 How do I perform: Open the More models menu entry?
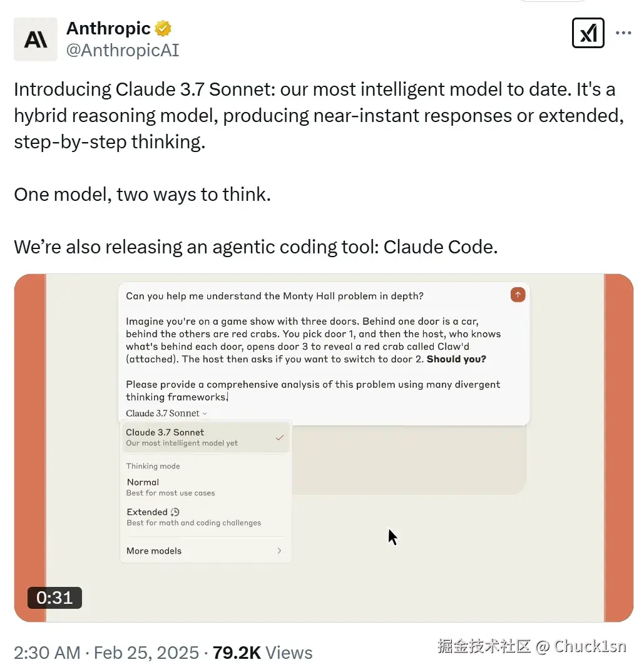pyautogui.click(x=206, y=551)
